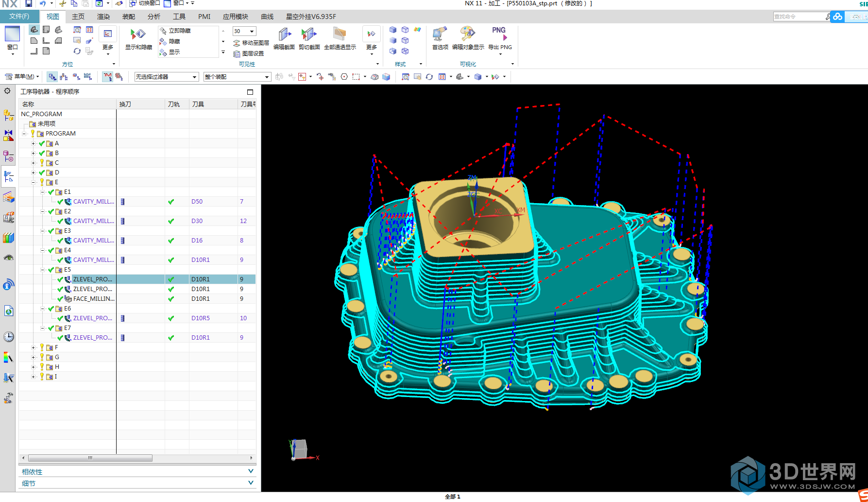This screenshot has height=502, width=868.
Task: Expand folder F in the program tree
Action: (33, 347)
